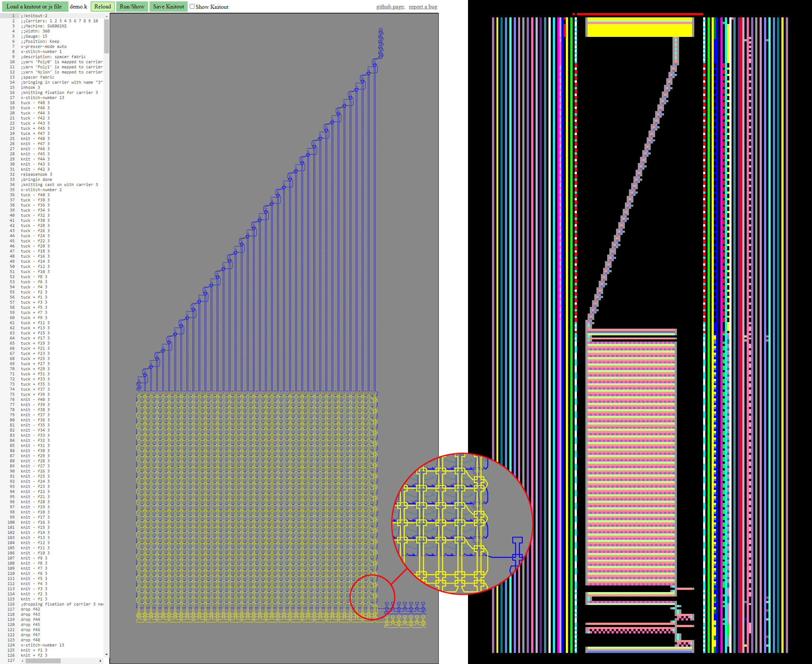Screen dimensions: 812x664
Task: Click the editor's vertical scrollbar thumb
Action: [x=106, y=37]
